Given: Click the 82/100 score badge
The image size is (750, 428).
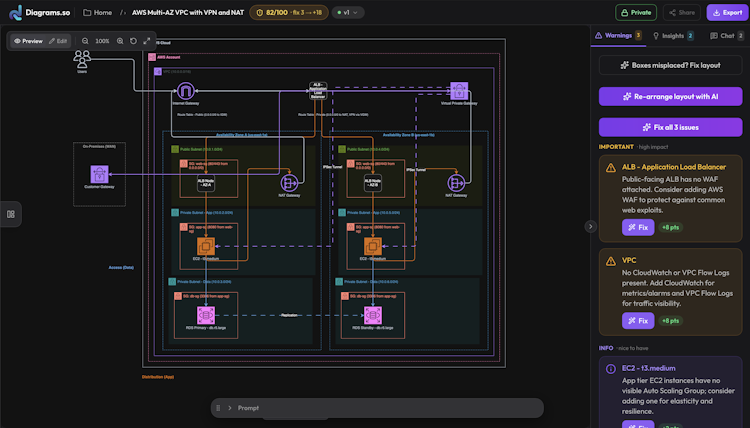Looking at the screenshot, I should (x=289, y=12).
